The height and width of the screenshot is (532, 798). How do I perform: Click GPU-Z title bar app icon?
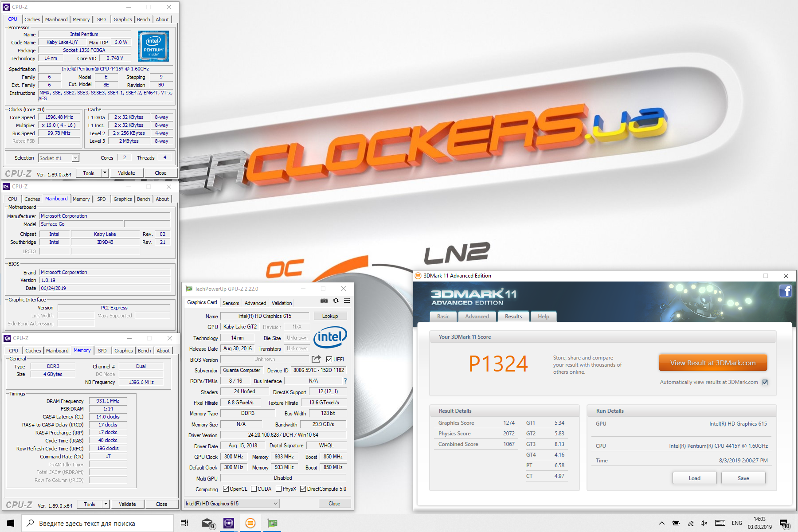[x=189, y=289]
